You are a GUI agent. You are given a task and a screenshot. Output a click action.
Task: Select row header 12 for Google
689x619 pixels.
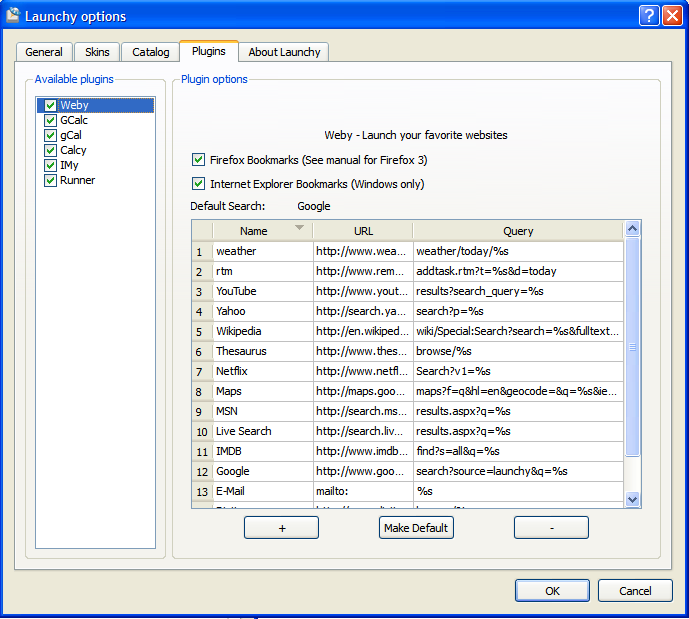[x=202, y=471]
